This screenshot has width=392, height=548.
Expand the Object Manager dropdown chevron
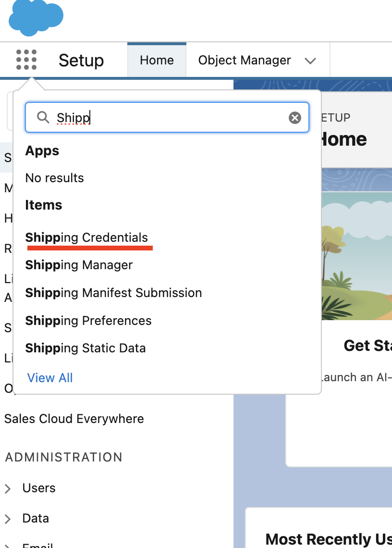coord(311,61)
